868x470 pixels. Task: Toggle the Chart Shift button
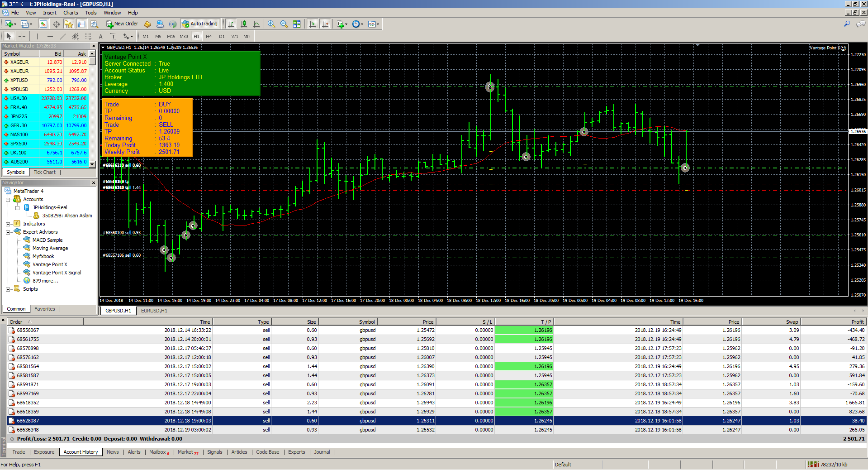[x=325, y=24]
